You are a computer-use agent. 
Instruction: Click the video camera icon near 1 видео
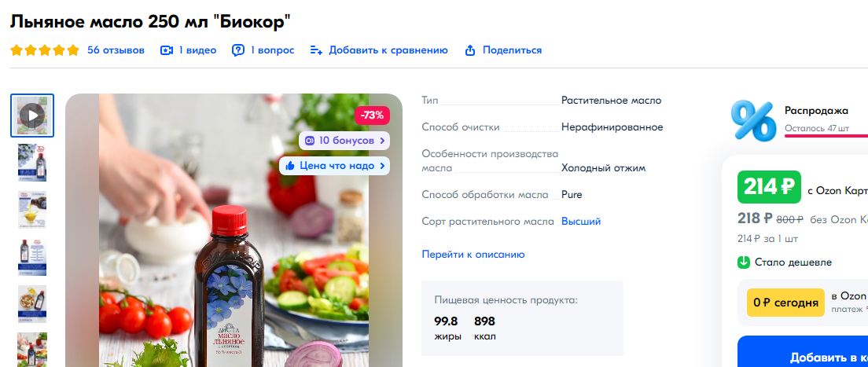tap(167, 50)
